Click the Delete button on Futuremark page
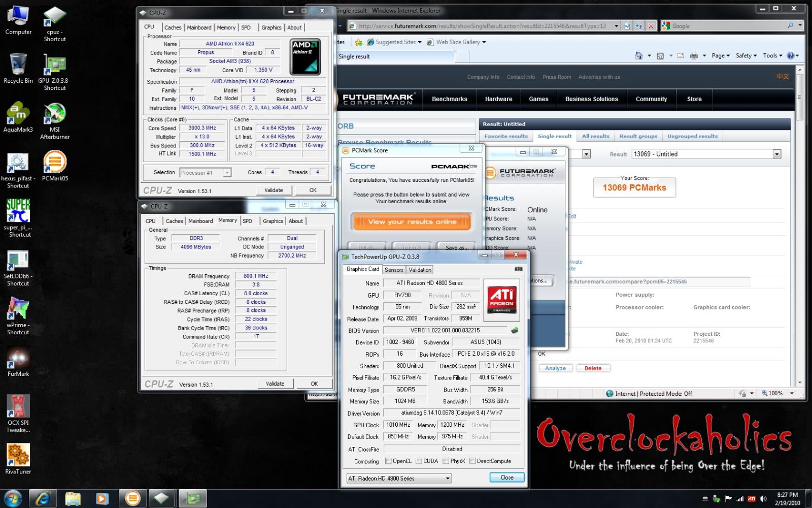Viewport: 812px width, 508px height. point(593,368)
